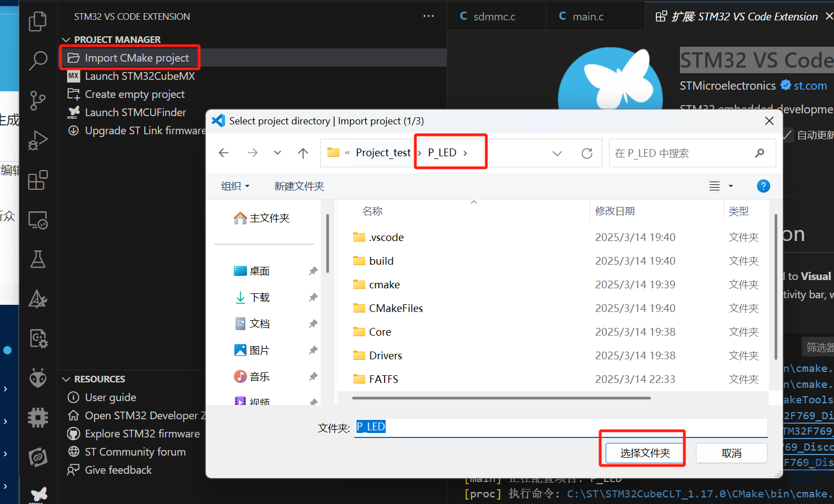The image size is (834, 504).
Task: Click the 选择文件夹 (Select Folder) button
Action: [x=645, y=453]
